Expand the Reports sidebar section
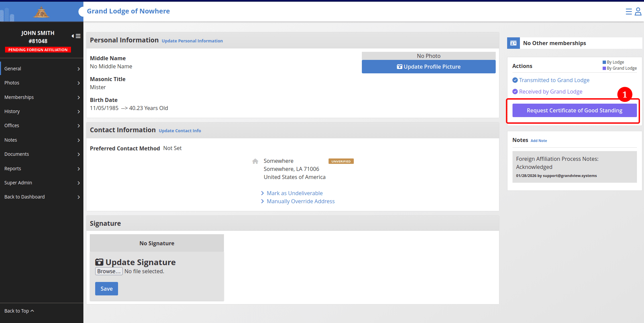Viewport: 644px width, 323px height. [42, 169]
